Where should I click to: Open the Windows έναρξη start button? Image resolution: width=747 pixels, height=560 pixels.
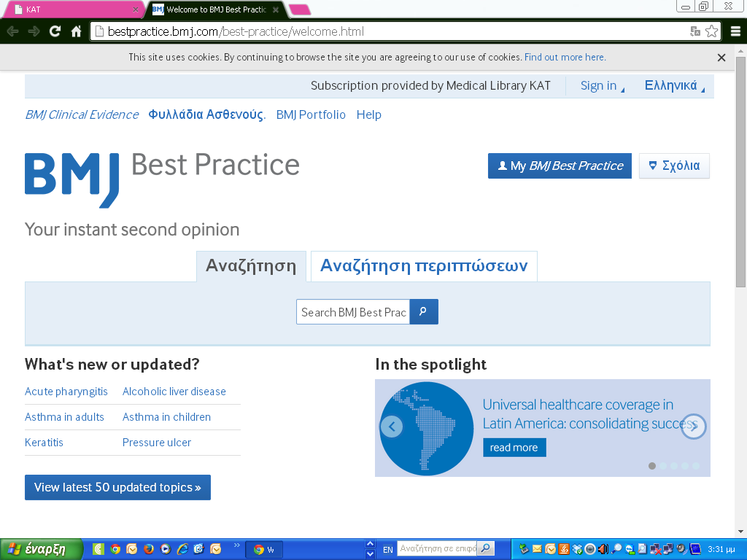coord(41,549)
